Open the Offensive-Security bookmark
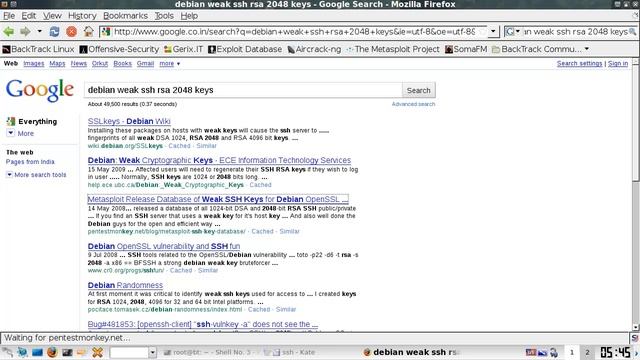The width and height of the screenshot is (640, 360). click(119, 49)
